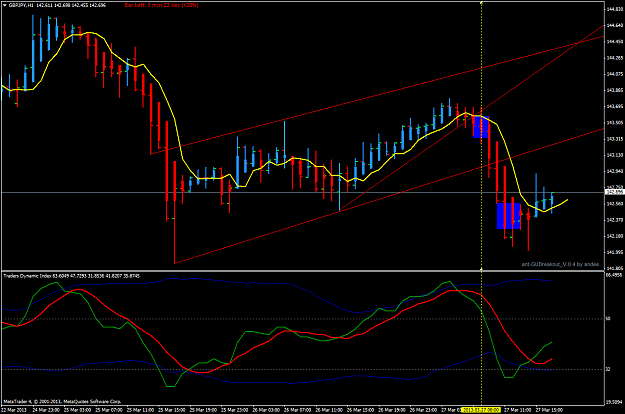The width and height of the screenshot is (625, 414).
Task: Click the '26 Mar 23:00' time axis label
Action: 423,410
